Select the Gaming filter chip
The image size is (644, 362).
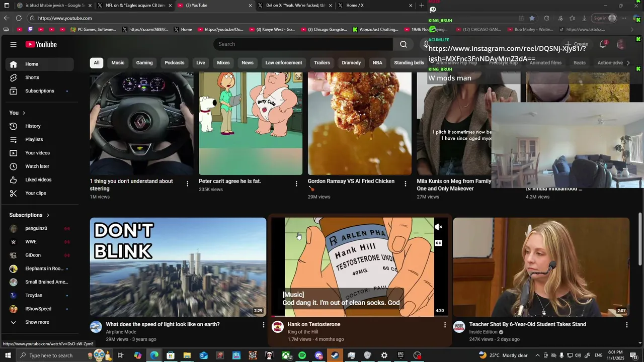pos(144,63)
